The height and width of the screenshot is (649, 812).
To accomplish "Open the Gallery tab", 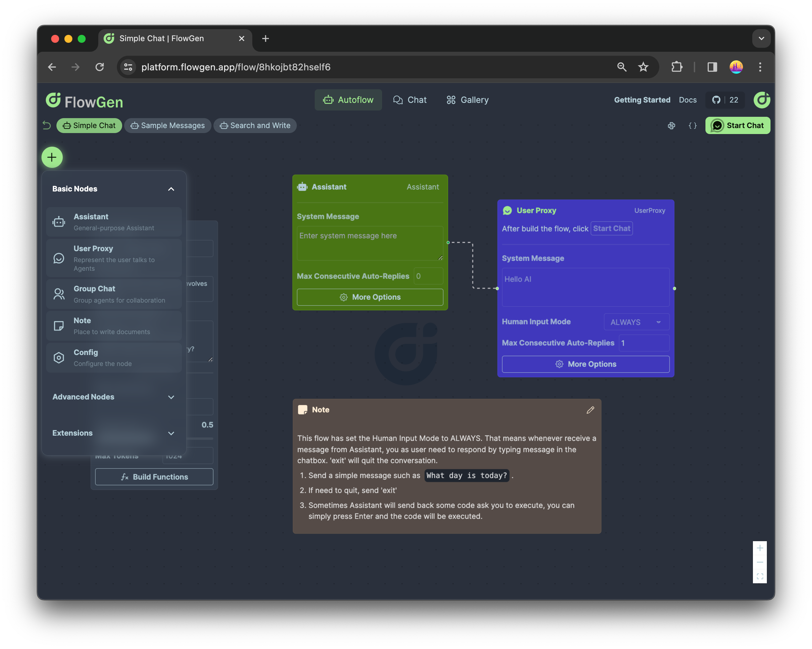I will [x=467, y=100].
